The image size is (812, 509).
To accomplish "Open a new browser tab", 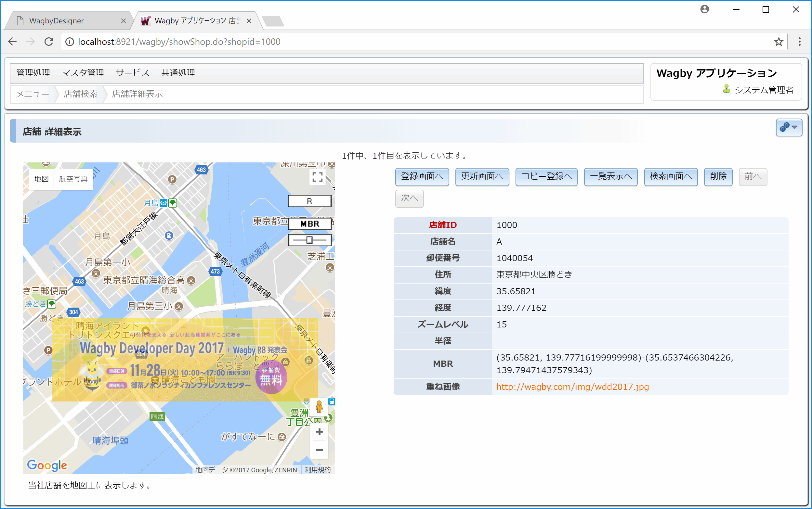I will 273,21.
